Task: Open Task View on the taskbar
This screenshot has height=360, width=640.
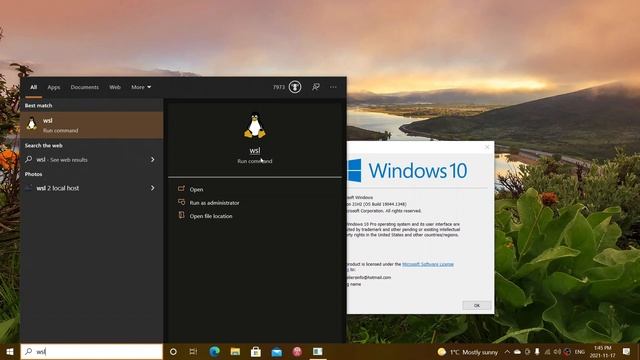Action: tap(193, 351)
